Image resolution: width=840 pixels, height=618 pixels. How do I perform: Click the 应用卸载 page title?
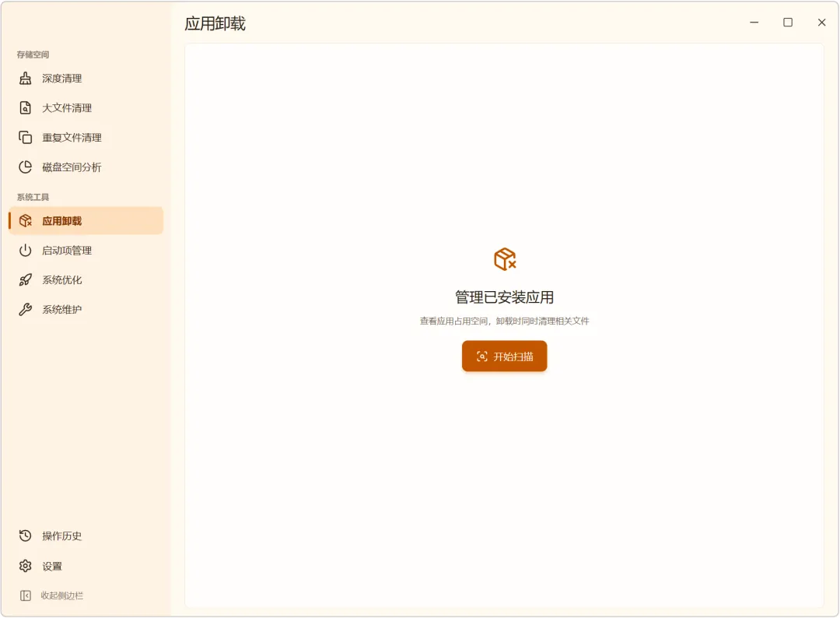[215, 23]
